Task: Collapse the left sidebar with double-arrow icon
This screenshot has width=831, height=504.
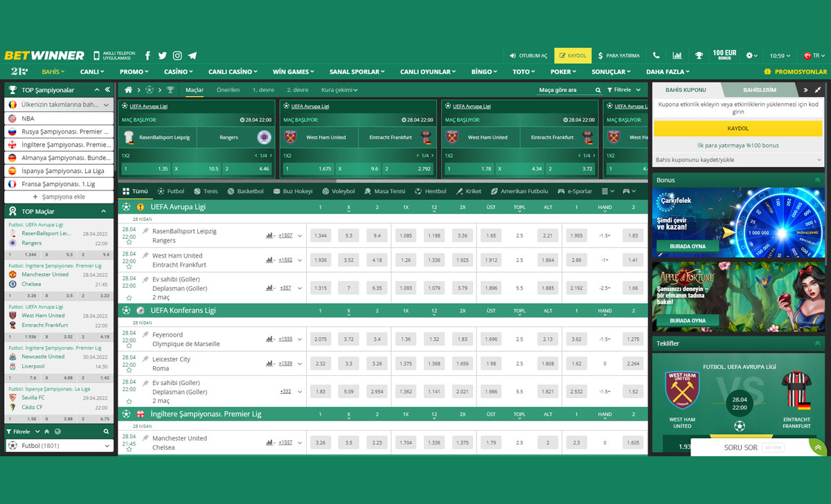Action: point(107,90)
